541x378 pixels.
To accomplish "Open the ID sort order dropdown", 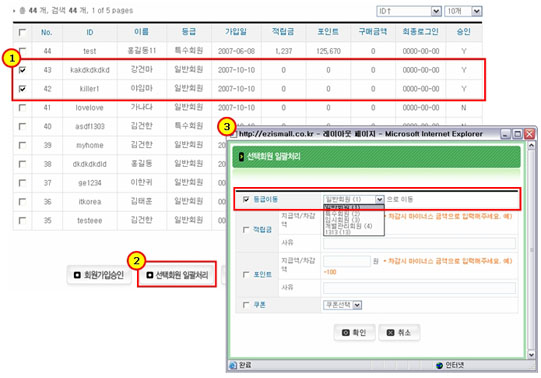I will pos(409,11).
